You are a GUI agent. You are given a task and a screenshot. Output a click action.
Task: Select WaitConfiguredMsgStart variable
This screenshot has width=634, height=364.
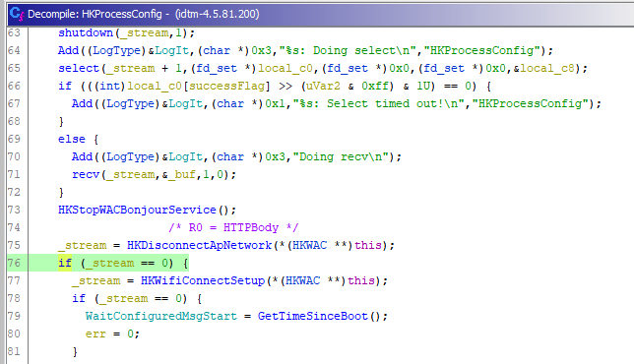pos(160,316)
